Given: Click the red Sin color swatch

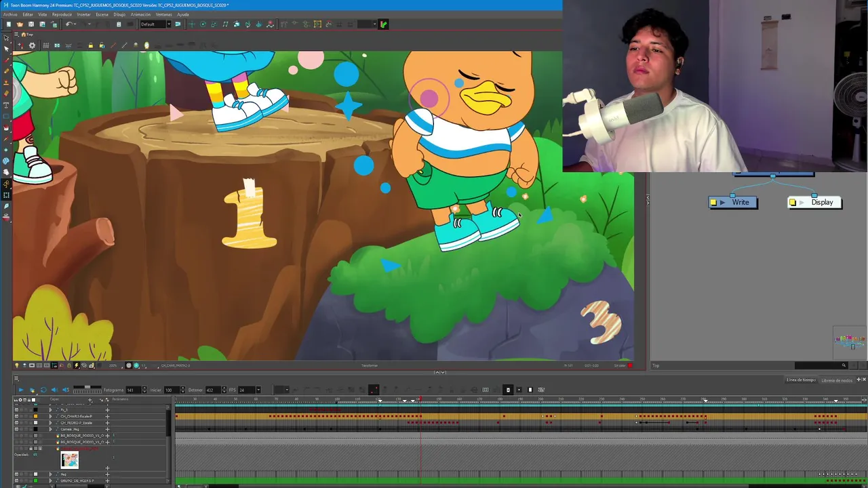Looking at the screenshot, I should (630, 365).
